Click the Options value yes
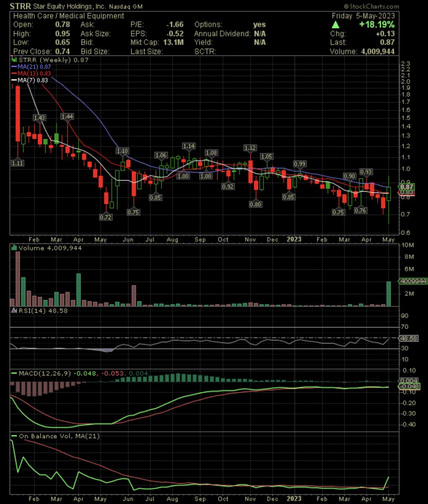Image resolution: width=428 pixels, height=504 pixels. (260, 25)
